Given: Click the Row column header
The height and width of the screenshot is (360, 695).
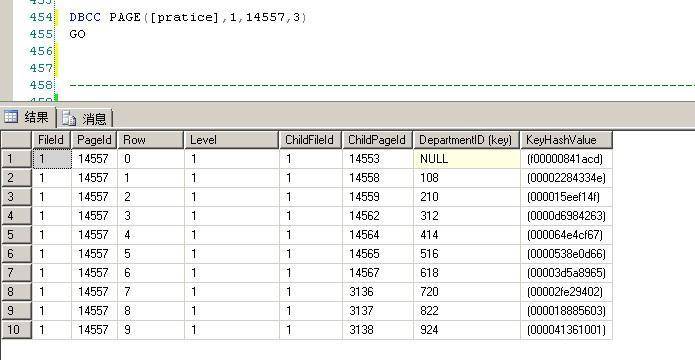Looking at the screenshot, I should click(151, 140).
